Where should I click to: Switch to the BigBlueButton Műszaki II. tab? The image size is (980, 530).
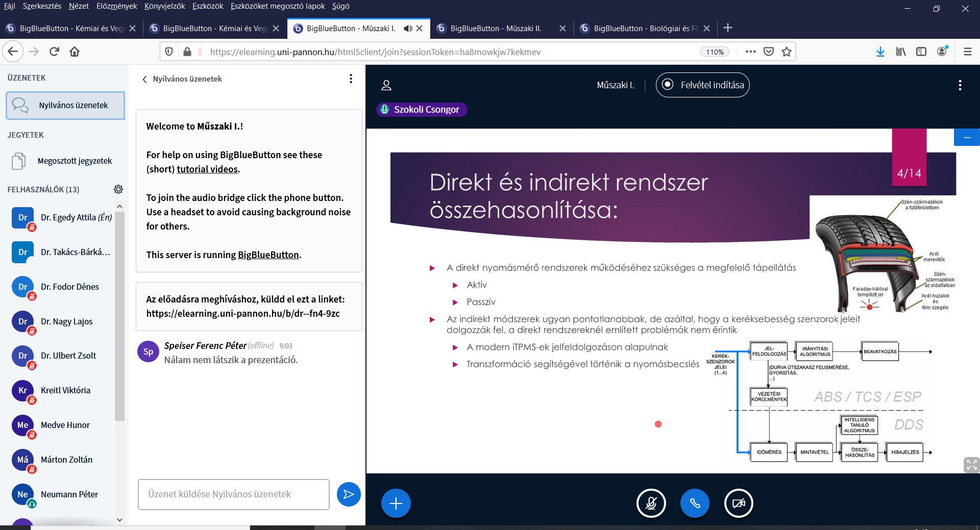coord(495,29)
